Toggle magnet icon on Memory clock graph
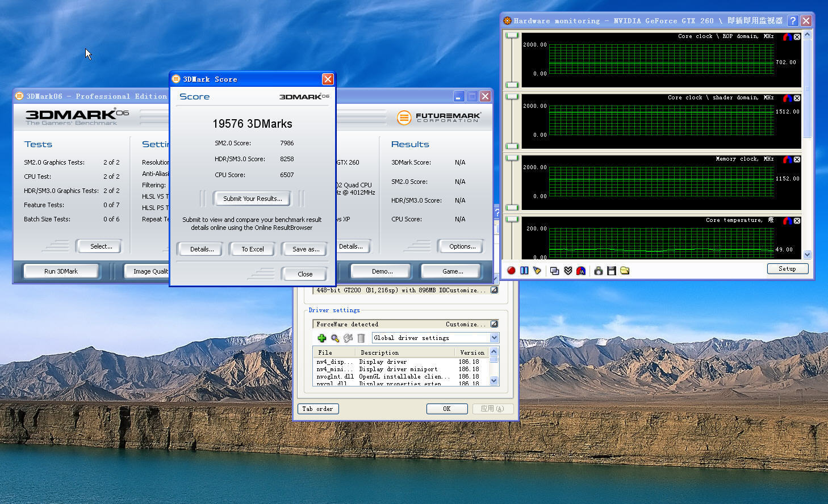Viewport: 828px width, 504px height. (787, 159)
